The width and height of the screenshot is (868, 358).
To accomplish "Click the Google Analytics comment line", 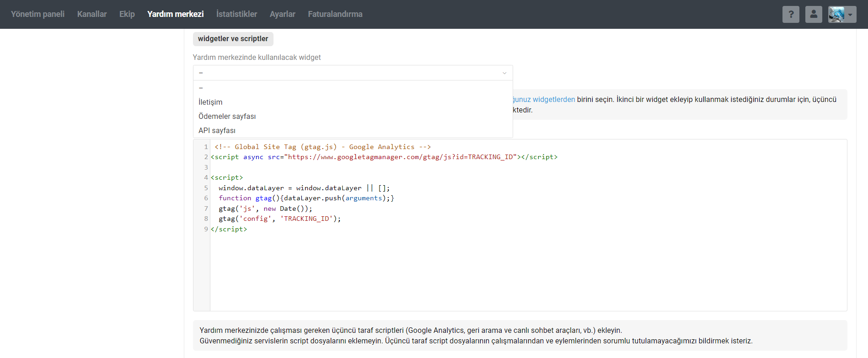I will pyautogui.click(x=322, y=147).
